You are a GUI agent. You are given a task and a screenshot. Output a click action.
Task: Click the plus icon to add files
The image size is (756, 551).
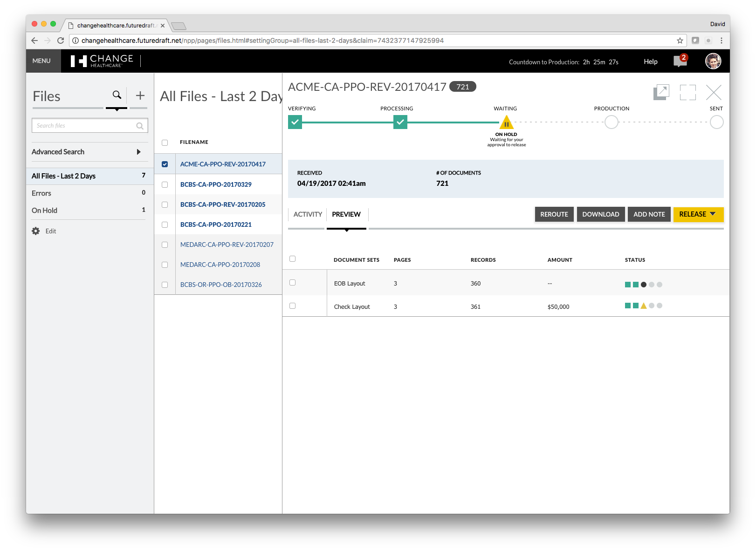pos(140,95)
